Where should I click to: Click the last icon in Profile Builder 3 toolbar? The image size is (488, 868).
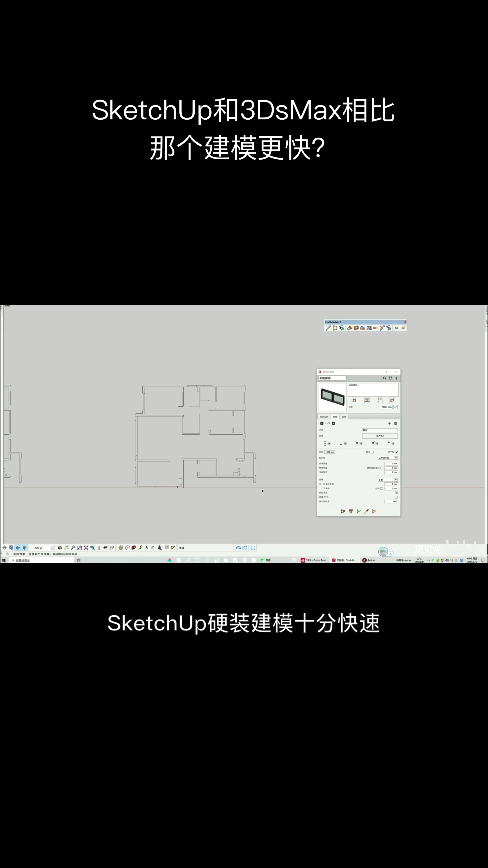(403, 328)
